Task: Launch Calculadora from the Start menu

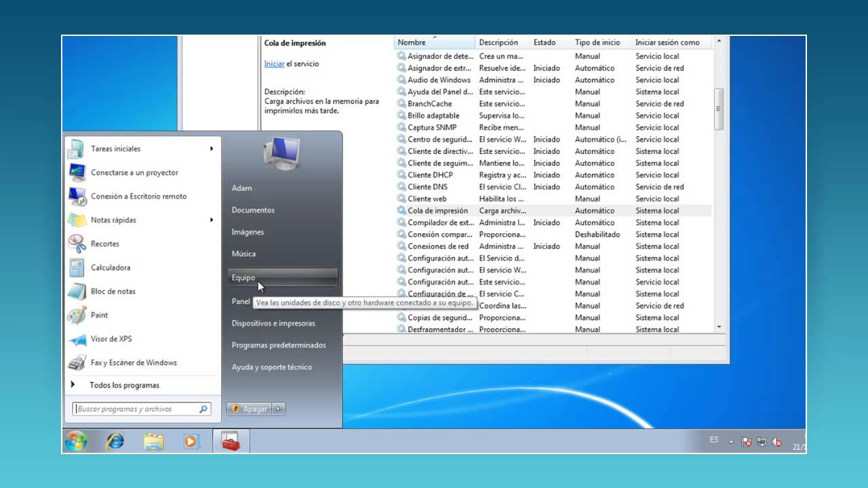Action: click(x=110, y=268)
